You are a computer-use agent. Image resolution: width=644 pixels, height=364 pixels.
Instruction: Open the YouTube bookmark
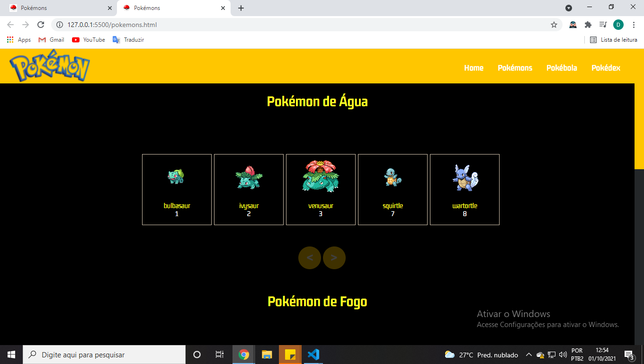(x=89, y=40)
